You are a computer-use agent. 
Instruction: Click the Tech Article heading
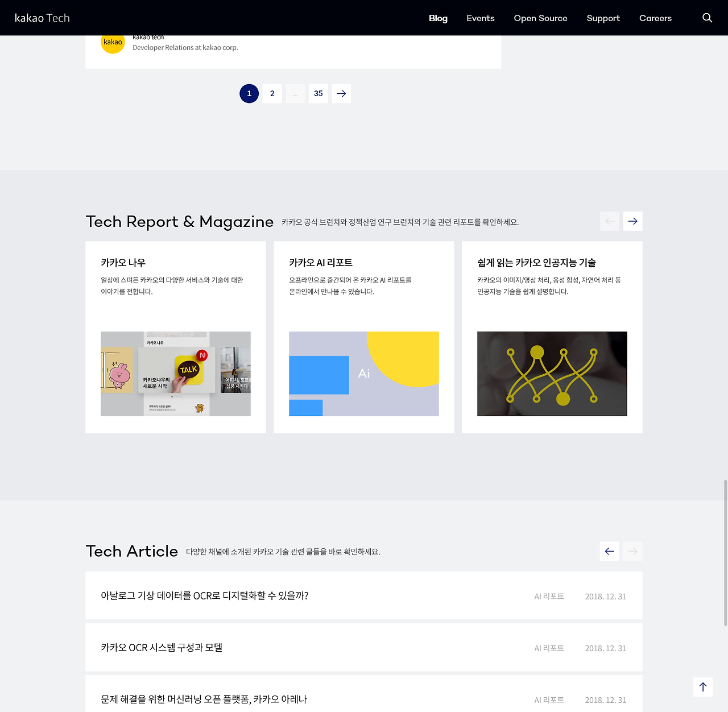pyautogui.click(x=132, y=551)
